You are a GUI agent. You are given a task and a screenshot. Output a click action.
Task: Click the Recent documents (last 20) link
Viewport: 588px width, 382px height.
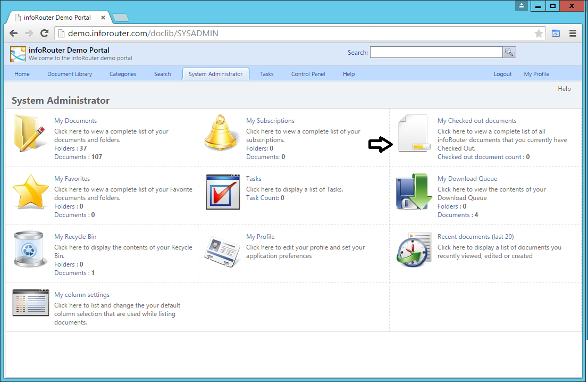(x=475, y=236)
